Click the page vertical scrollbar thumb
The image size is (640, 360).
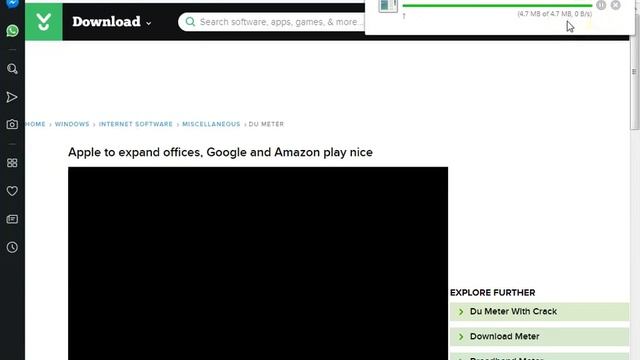634,71
